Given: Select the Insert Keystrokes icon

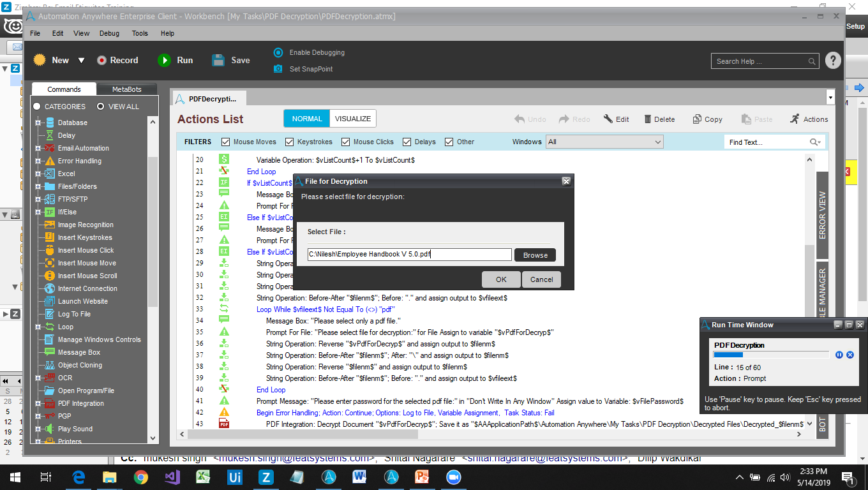Looking at the screenshot, I should (50, 237).
